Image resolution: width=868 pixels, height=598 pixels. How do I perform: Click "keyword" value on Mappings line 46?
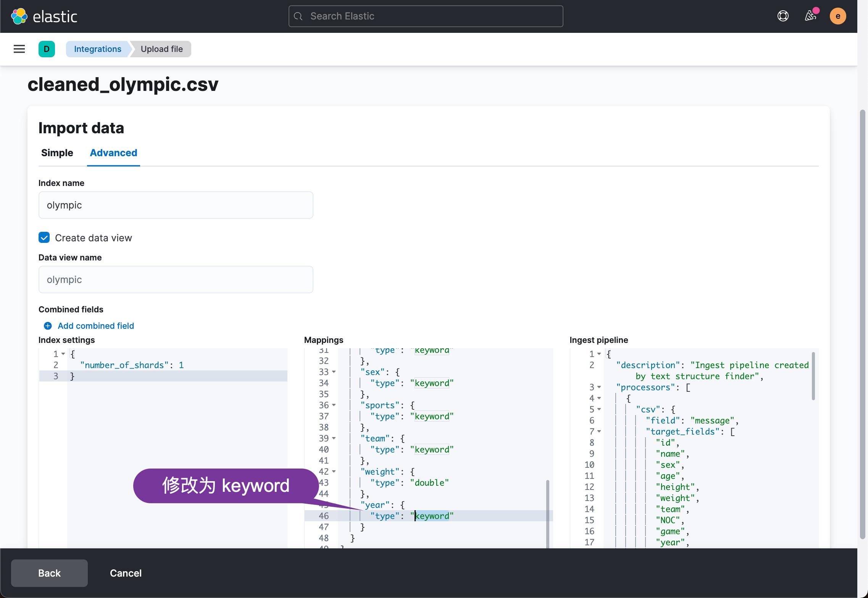[432, 516]
